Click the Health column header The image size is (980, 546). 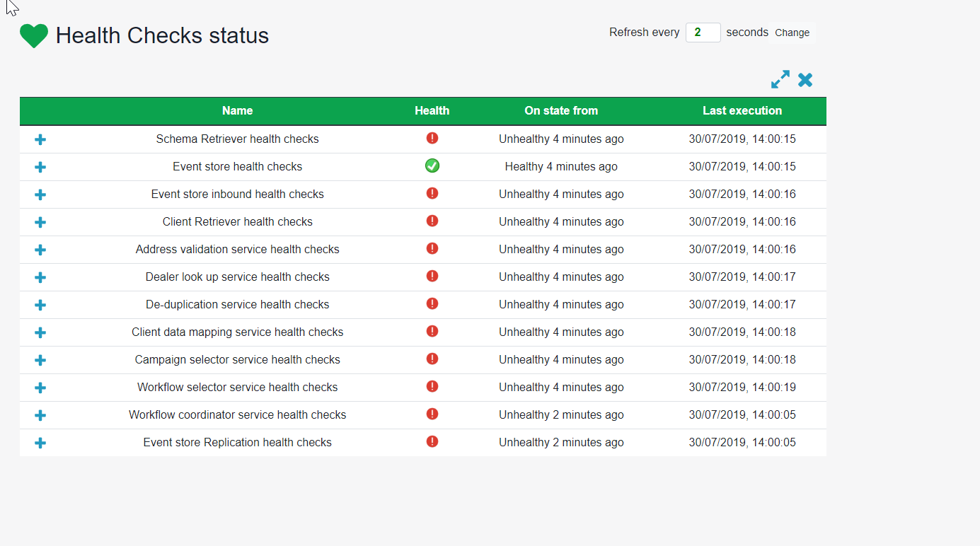tap(432, 111)
